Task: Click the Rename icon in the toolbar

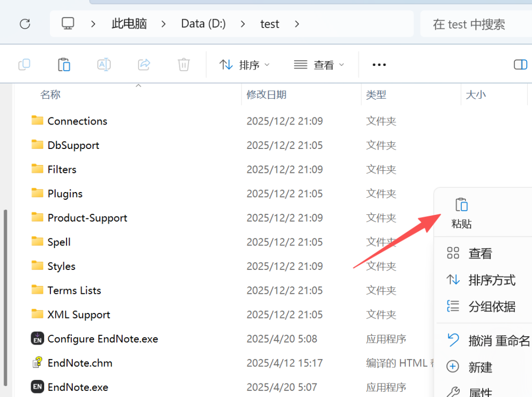Action: 104,65
